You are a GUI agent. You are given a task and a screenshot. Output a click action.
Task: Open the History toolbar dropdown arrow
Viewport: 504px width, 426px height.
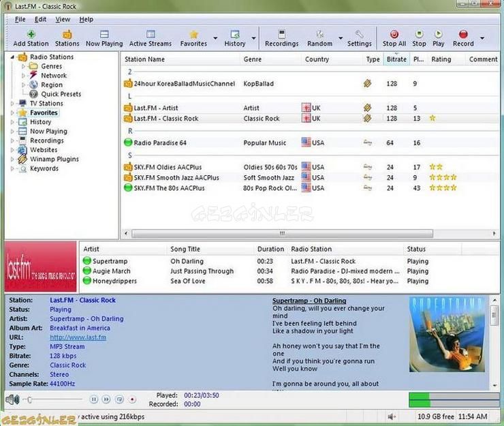click(x=254, y=39)
